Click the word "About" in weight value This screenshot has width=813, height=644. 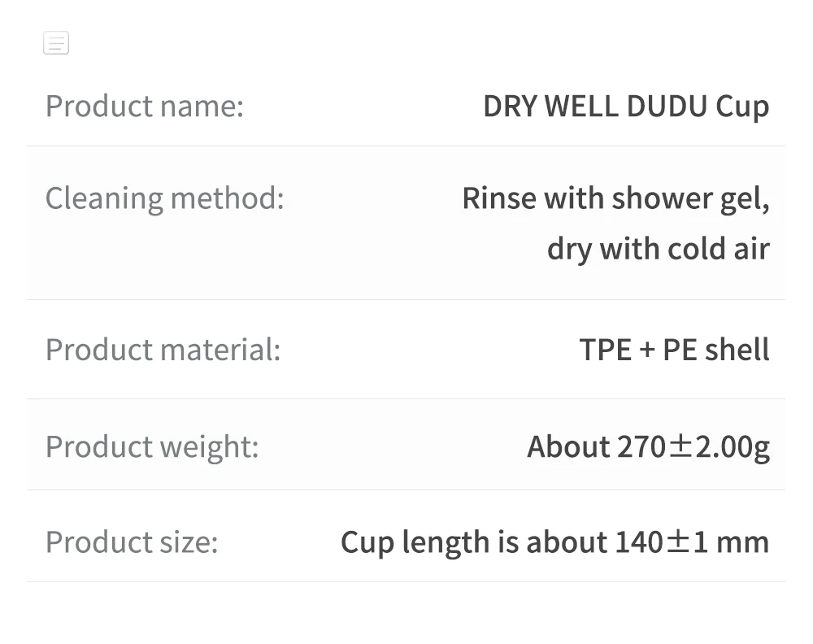tap(567, 446)
